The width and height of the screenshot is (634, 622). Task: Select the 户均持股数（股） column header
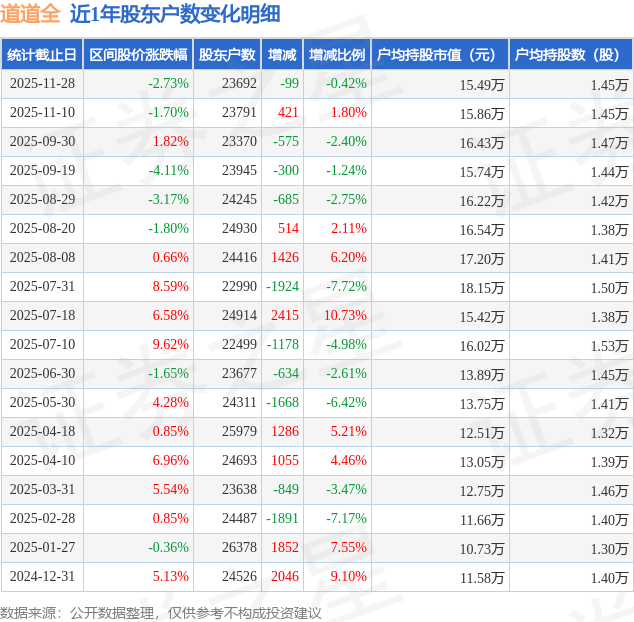pyautogui.click(x=571, y=55)
